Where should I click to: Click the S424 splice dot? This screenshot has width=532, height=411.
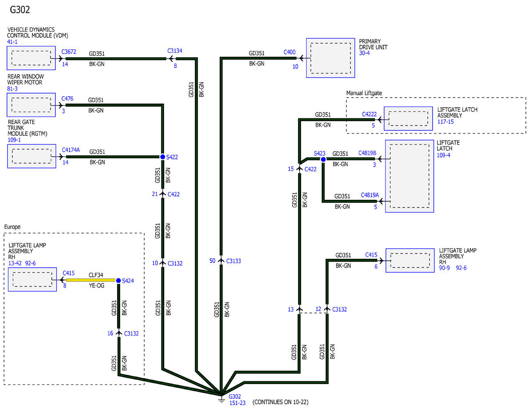tap(118, 281)
